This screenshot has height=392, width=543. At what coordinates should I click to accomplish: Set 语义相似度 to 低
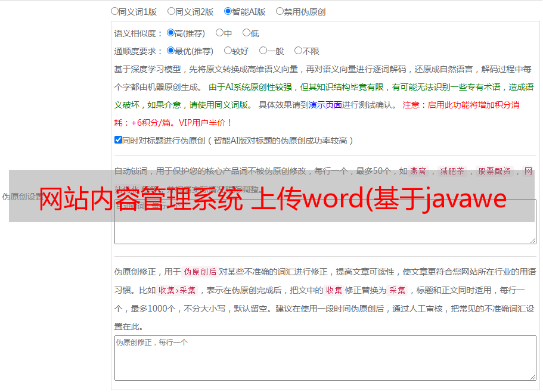(x=246, y=33)
